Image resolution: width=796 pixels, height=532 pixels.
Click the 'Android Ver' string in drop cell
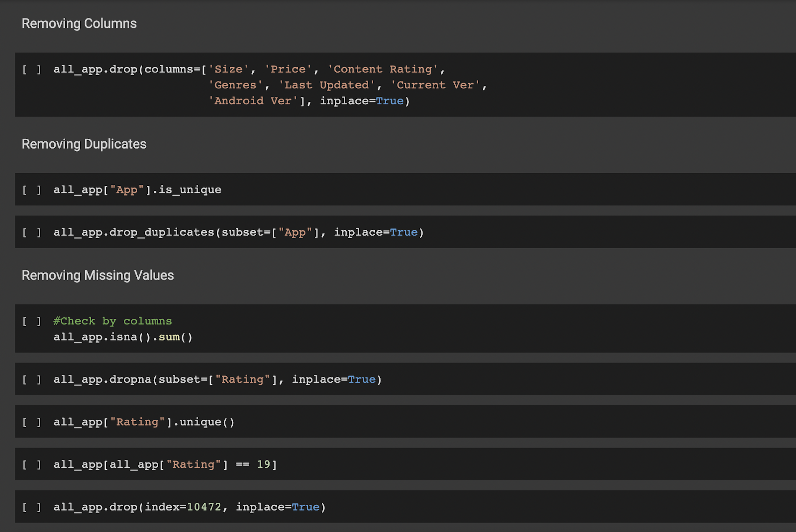pos(253,101)
